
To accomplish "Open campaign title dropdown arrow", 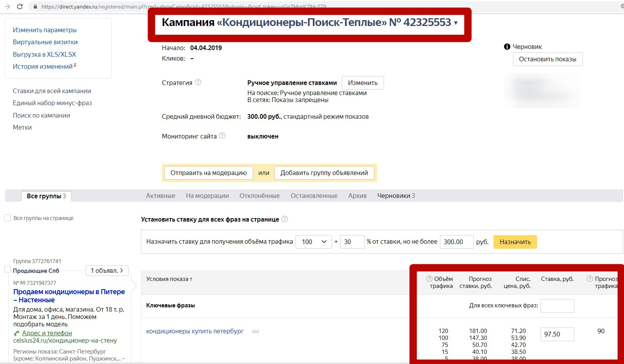I will point(456,23).
